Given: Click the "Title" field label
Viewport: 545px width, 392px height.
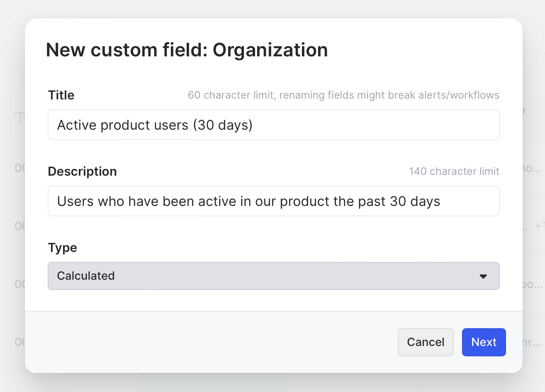Looking at the screenshot, I should tap(61, 95).
